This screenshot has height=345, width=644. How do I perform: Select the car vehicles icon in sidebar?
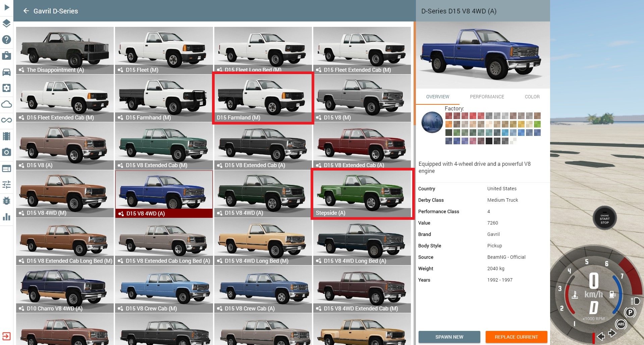(x=7, y=72)
